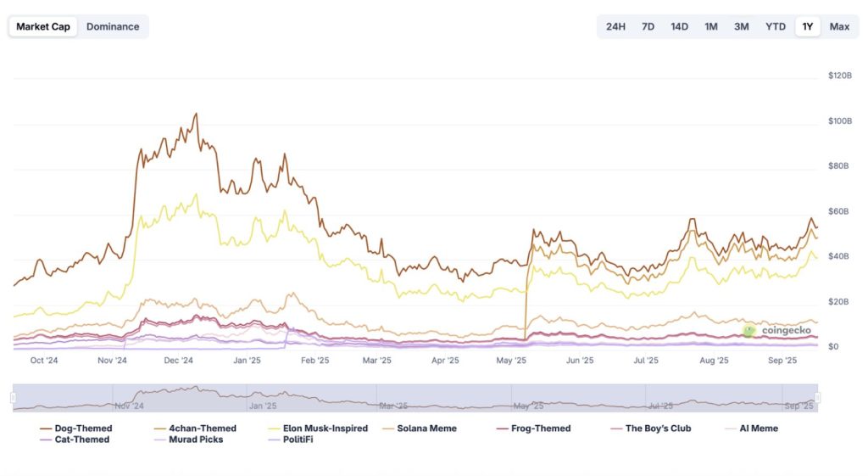This screenshot has width=868, height=476.
Task: Show the YTD time range
Action: point(775,26)
